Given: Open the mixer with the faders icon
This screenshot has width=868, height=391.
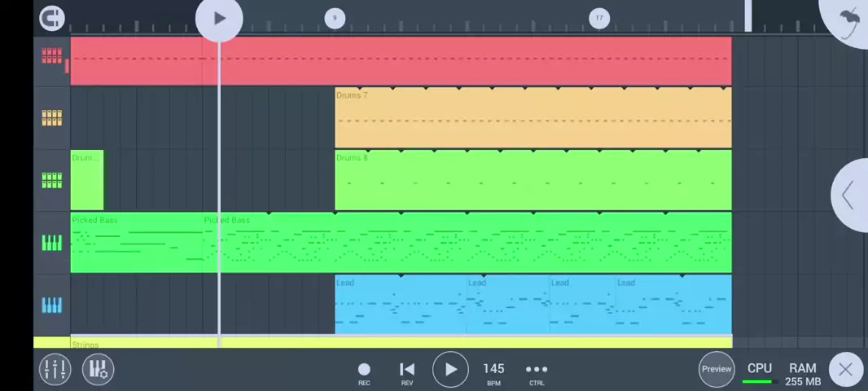Looking at the screenshot, I should [x=55, y=369].
